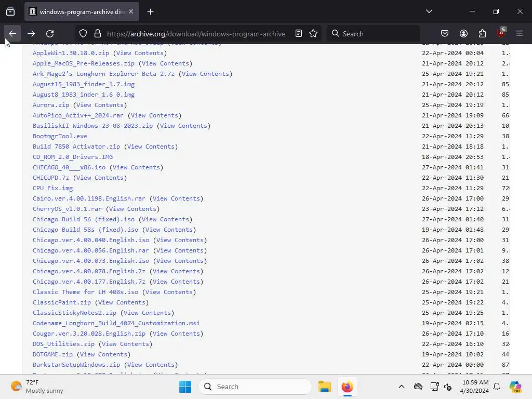View contents of CHICAGO_40___x86.iso

(x=136, y=167)
